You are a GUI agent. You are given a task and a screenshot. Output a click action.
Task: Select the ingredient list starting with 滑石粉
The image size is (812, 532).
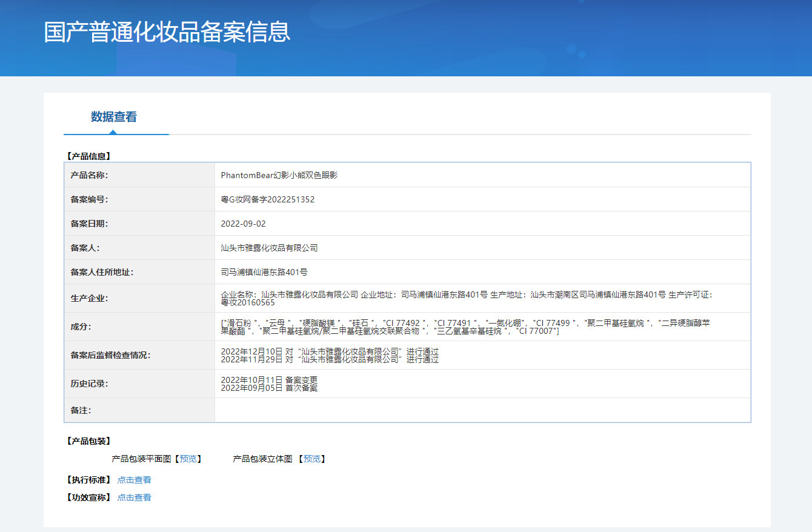tap(465, 327)
